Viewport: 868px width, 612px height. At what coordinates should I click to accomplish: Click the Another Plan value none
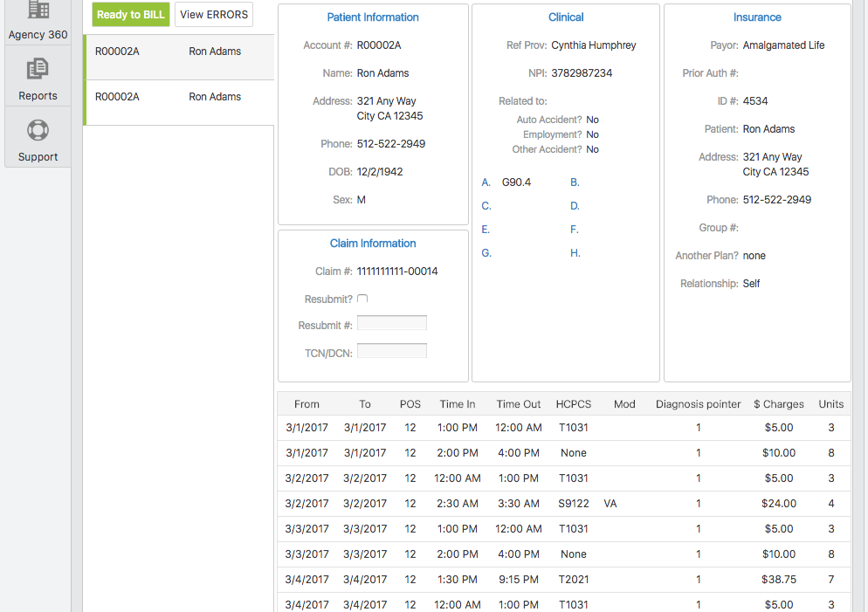(x=754, y=256)
